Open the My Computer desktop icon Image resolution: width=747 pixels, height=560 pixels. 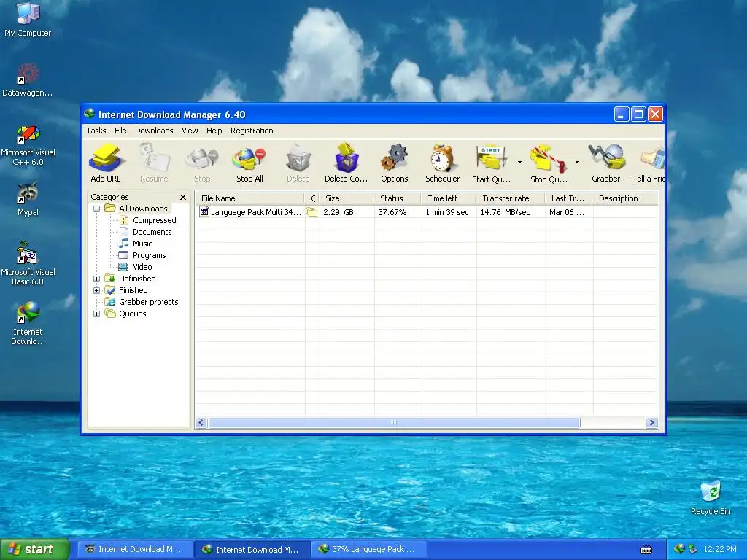(28, 20)
